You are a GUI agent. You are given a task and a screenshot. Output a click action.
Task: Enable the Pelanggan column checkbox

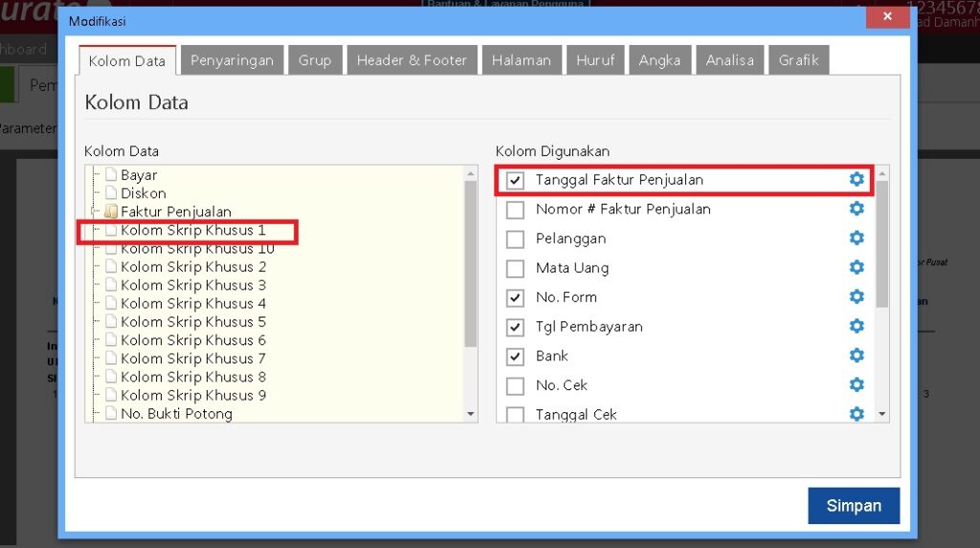pyautogui.click(x=515, y=239)
